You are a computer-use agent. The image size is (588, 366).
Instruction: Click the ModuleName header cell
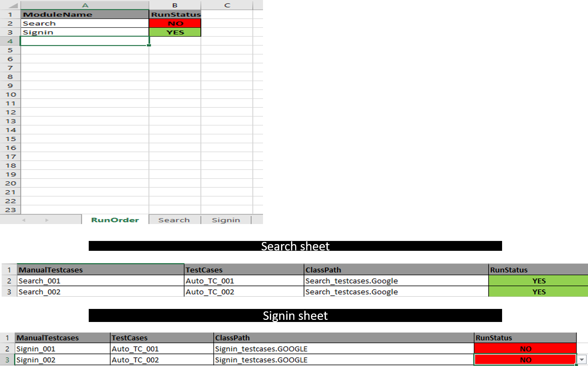tap(85, 14)
